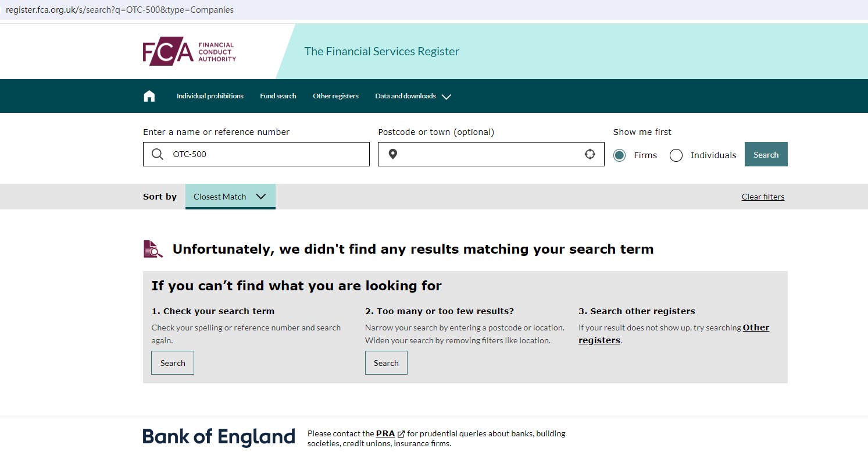Click the map pin location icon
Screen dimensions: 868x459
pos(393,154)
